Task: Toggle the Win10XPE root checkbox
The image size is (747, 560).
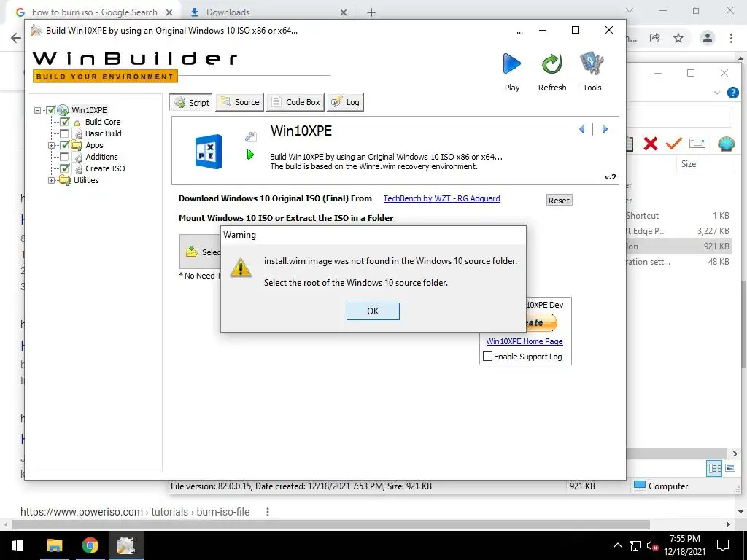Action: pos(50,110)
